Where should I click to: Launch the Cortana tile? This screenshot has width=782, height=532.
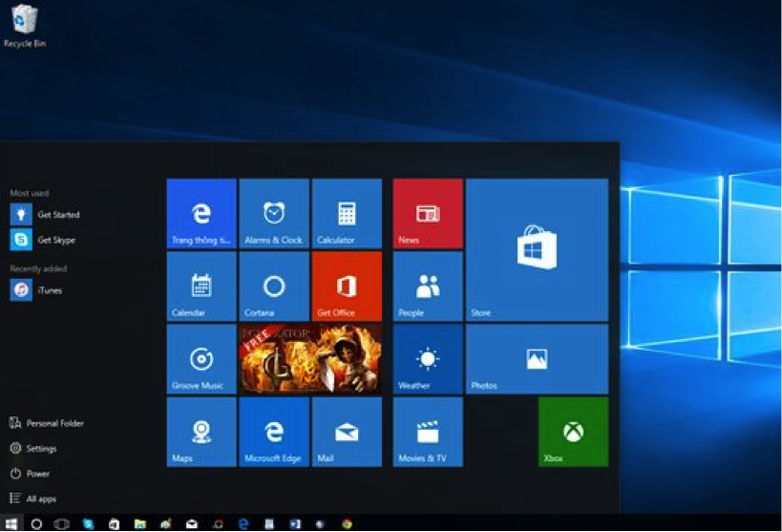274,287
